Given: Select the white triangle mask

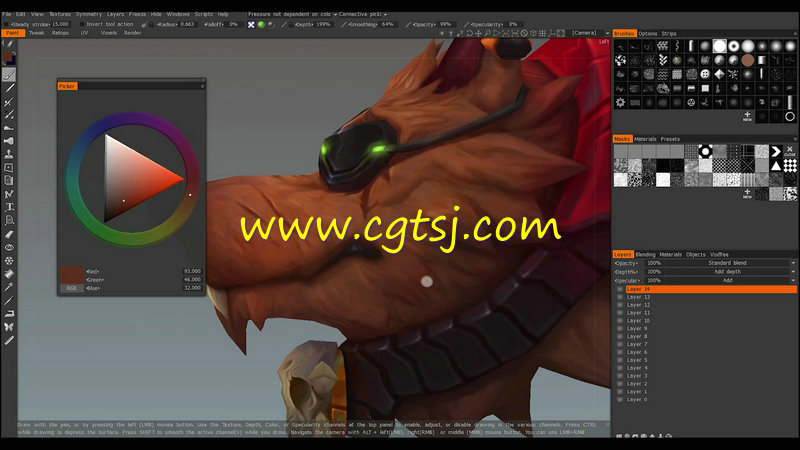Looking at the screenshot, I should pos(776,165).
